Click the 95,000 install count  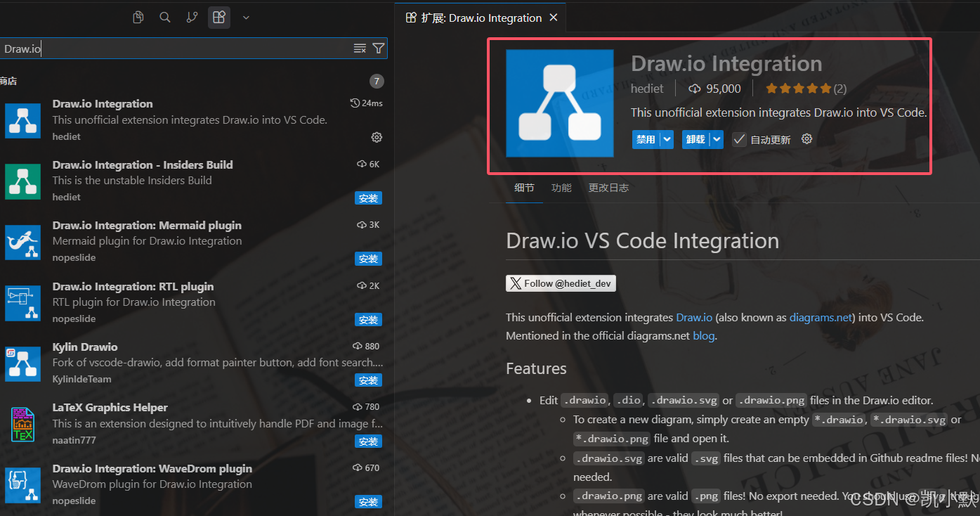pyautogui.click(x=715, y=89)
